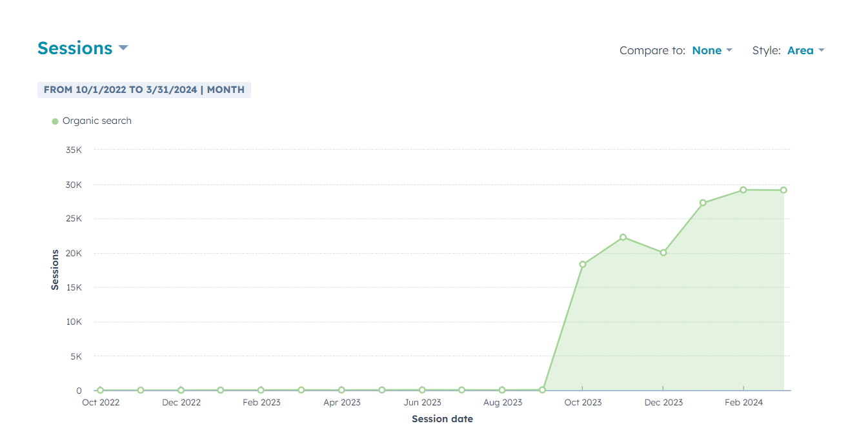This screenshot has height=448, width=868.
Task: Select the October 2023 data point
Action: 583,264
